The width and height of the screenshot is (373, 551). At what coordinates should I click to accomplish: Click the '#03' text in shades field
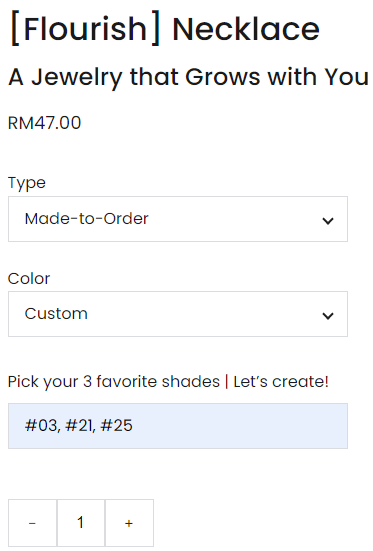click(x=42, y=426)
